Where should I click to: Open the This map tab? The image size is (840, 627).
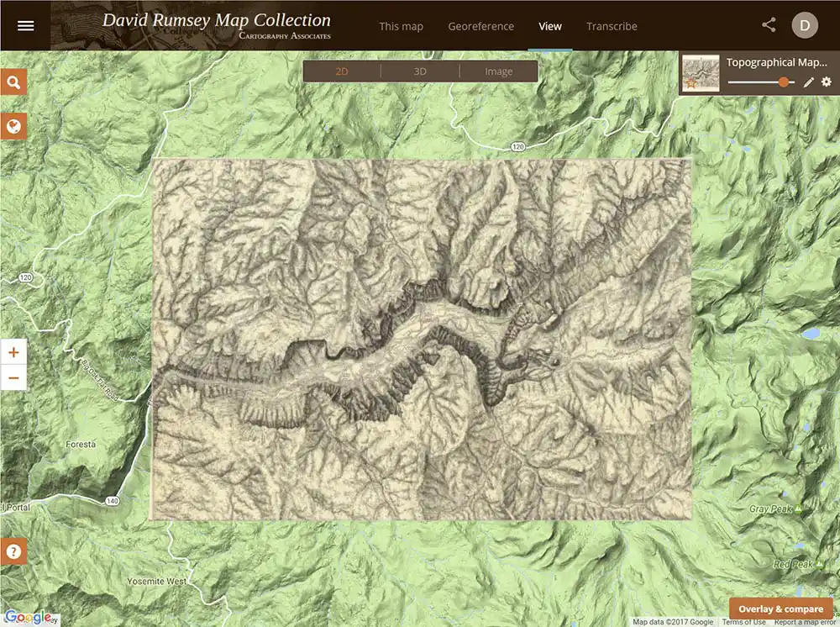click(x=401, y=26)
